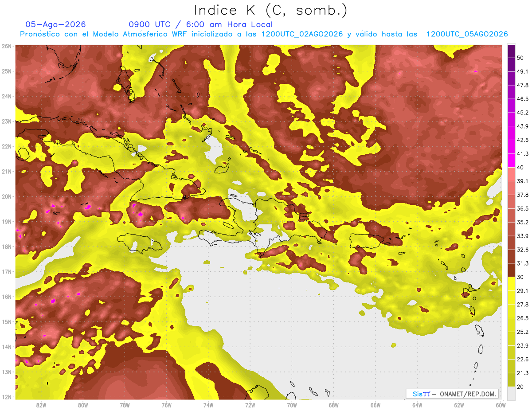Click the '66W' longitude label
Image resolution: width=532 pixels, height=411 pixels.
pyautogui.click(x=375, y=405)
